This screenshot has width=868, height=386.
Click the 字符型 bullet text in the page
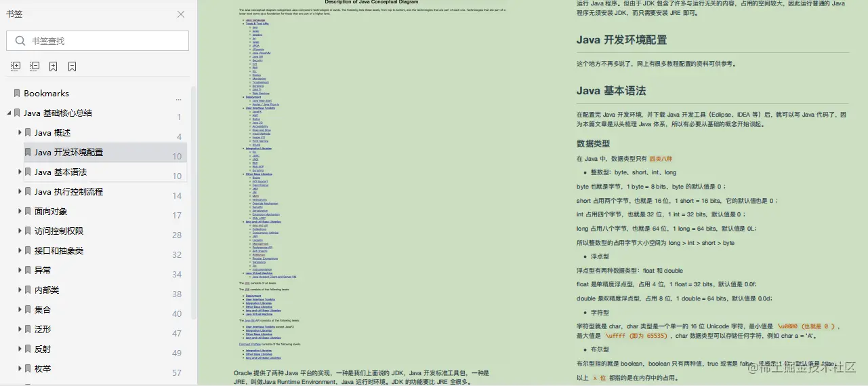point(600,313)
